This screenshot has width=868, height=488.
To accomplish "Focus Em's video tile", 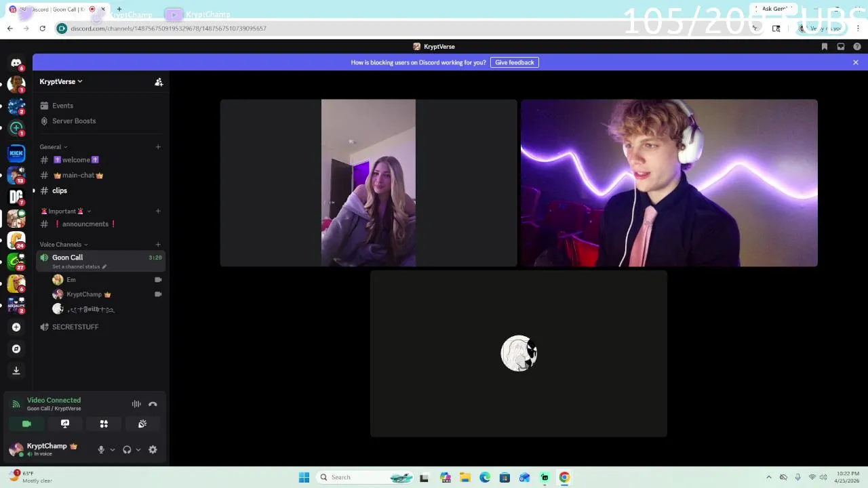I will point(368,183).
